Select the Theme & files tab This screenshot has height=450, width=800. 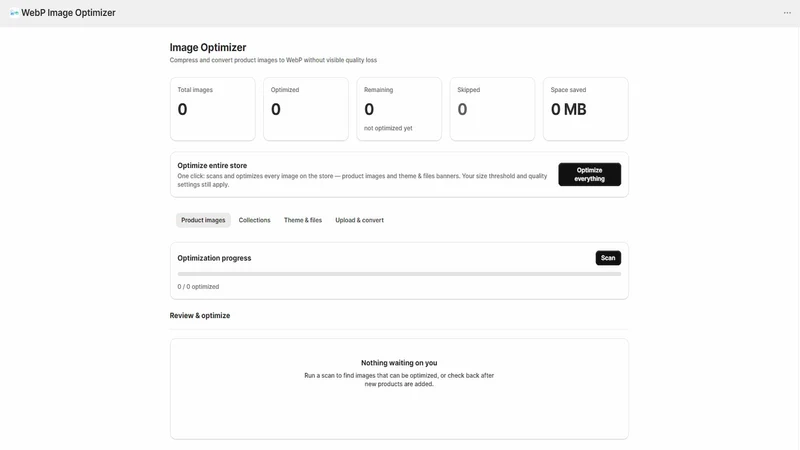coord(303,220)
